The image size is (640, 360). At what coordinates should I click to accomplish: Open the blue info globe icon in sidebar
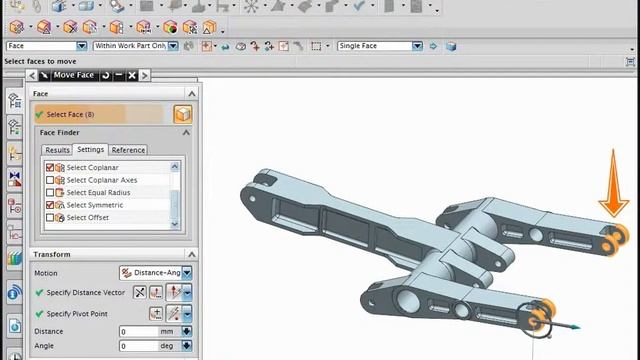(x=14, y=292)
